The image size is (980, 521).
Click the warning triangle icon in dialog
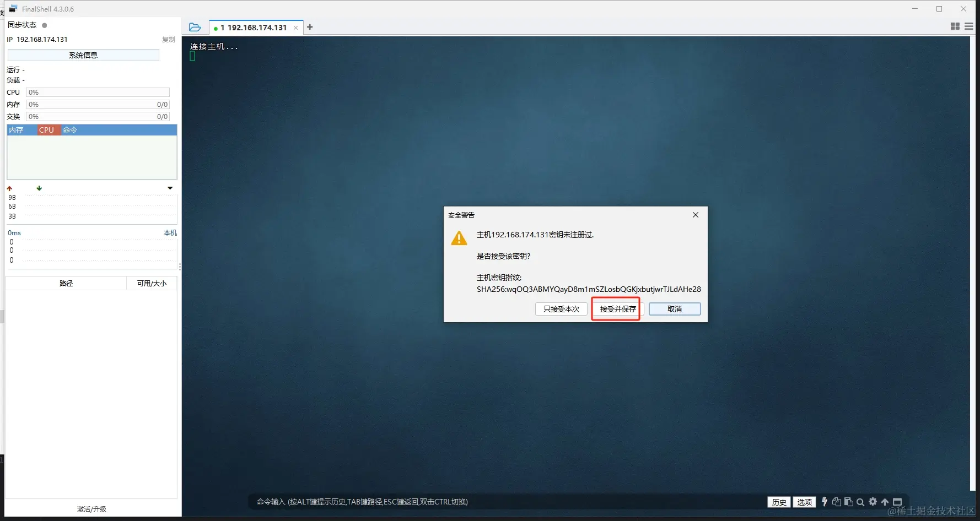(x=459, y=238)
